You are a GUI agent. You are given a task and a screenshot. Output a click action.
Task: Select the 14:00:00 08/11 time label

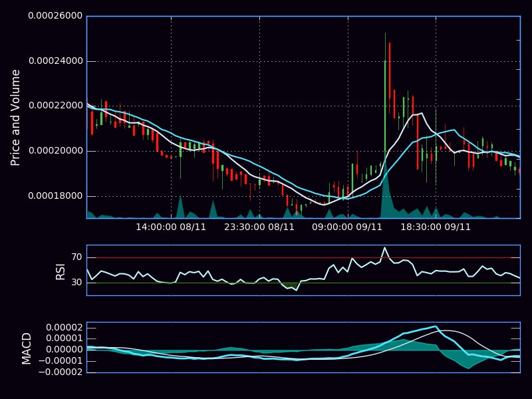click(x=171, y=227)
